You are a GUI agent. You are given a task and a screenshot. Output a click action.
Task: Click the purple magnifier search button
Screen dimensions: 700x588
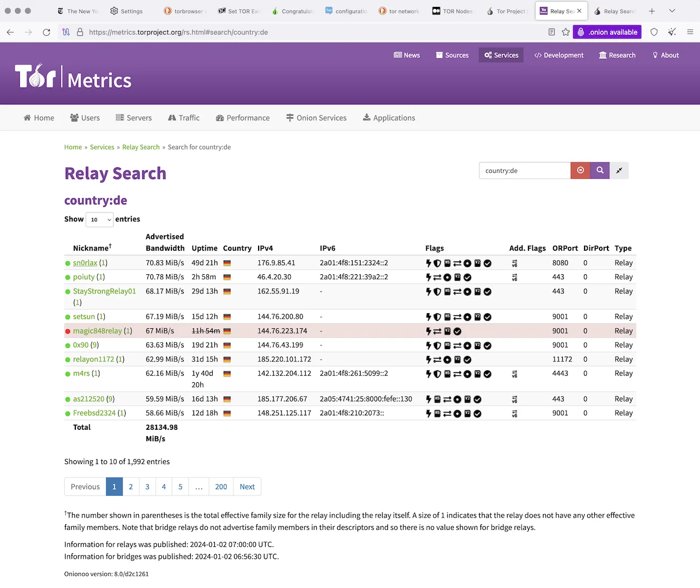coord(600,171)
